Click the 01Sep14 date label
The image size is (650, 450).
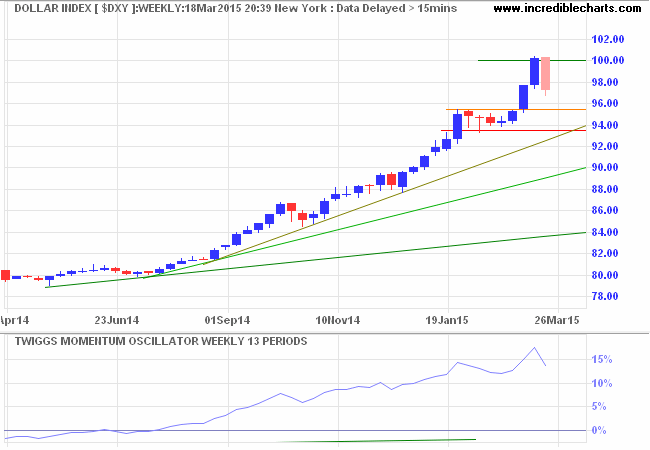228,320
